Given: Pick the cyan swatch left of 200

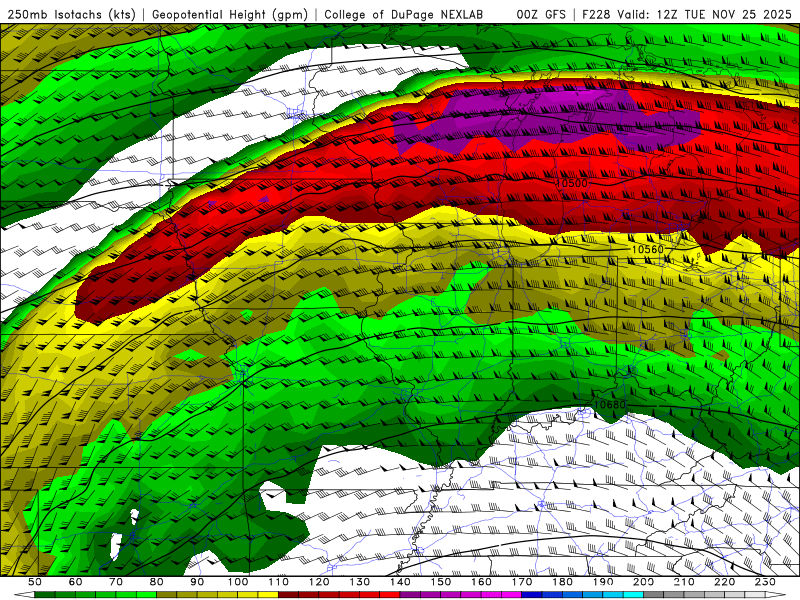Looking at the screenshot, I should [x=633, y=595].
